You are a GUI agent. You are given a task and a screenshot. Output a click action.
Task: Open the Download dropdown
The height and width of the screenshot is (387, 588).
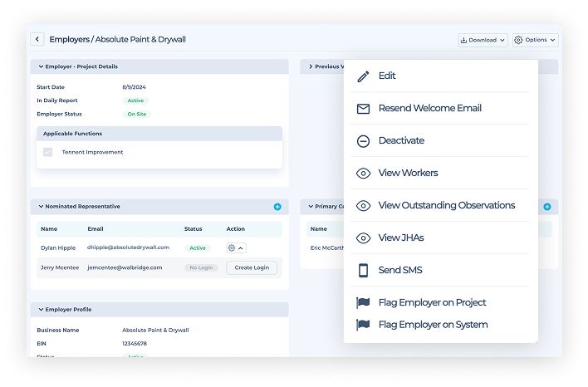(x=483, y=40)
